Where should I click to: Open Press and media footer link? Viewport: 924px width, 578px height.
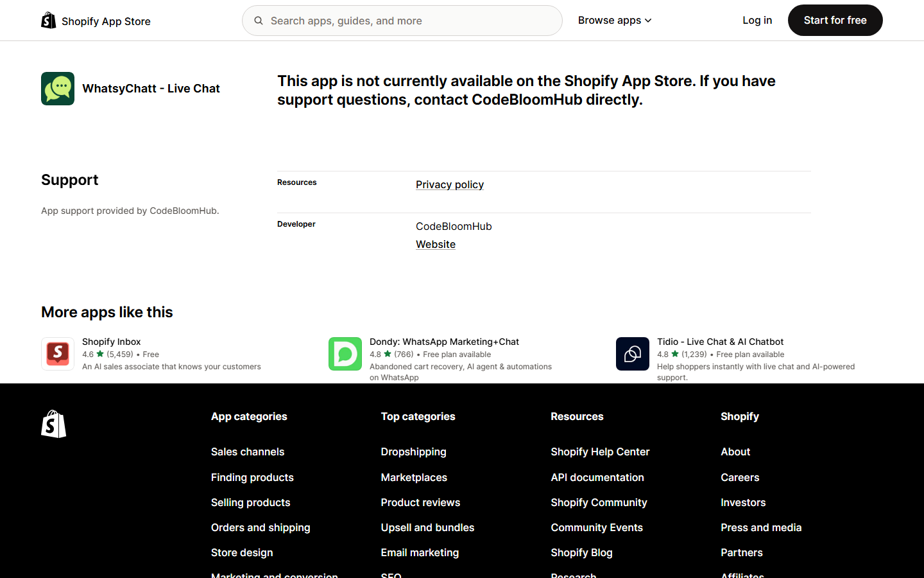(761, 527)
